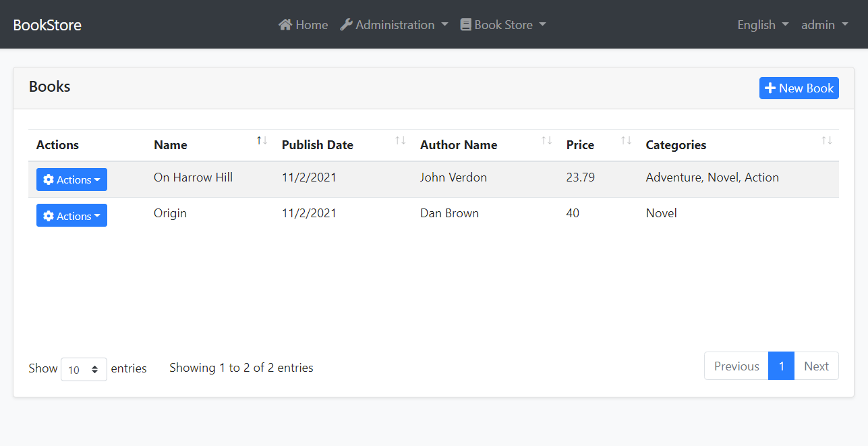Click the BookStore brand link
Image resolution: width=868 pixels, height=446 pixels.
pos(47,25)
